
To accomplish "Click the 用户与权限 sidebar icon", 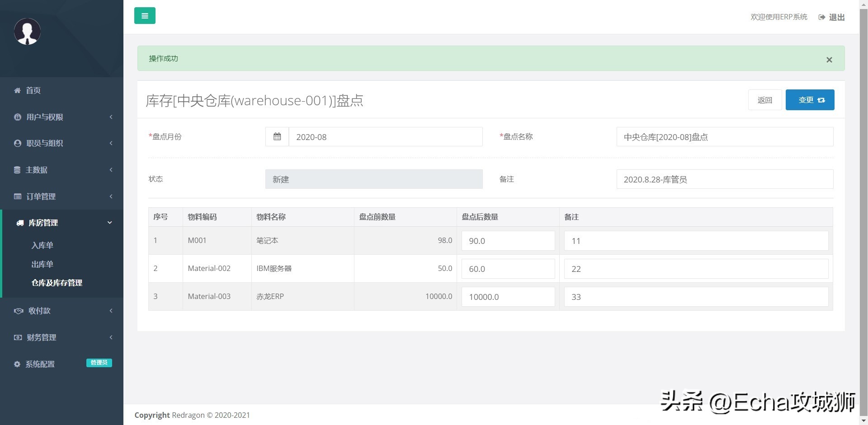I will click(17, 117).
